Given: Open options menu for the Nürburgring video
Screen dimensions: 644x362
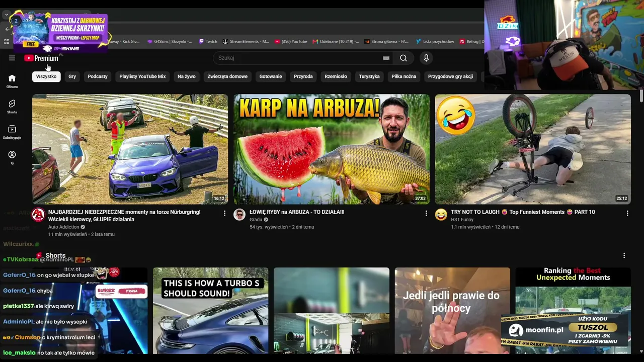Looking at the screenshot, I should [224, 213].
